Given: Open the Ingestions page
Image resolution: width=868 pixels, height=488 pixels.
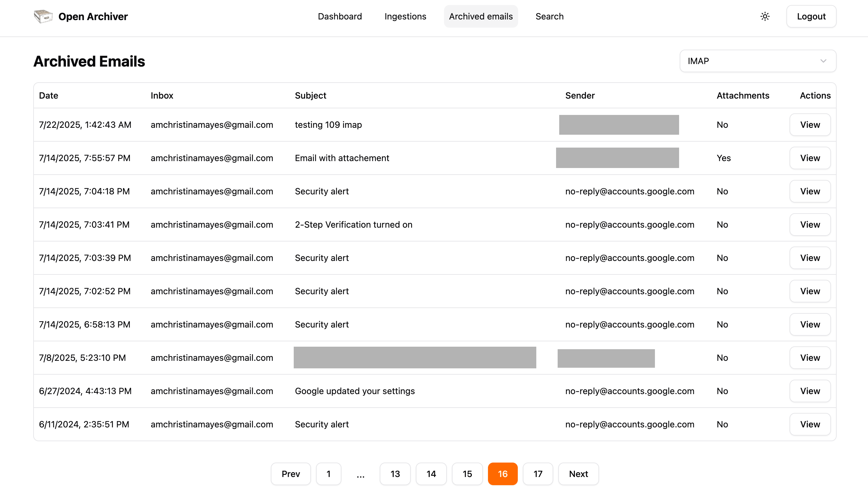Looking at the screenshot, I should click(x=405, y=16).
